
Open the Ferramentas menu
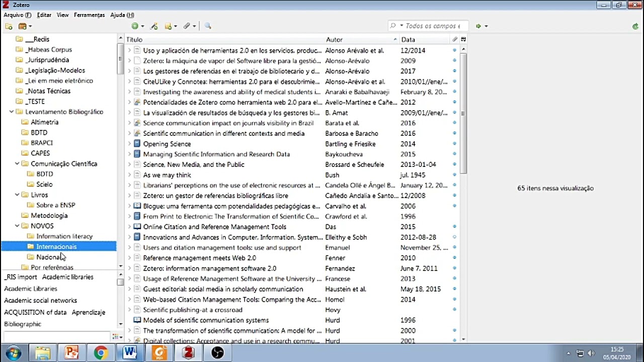89,15
